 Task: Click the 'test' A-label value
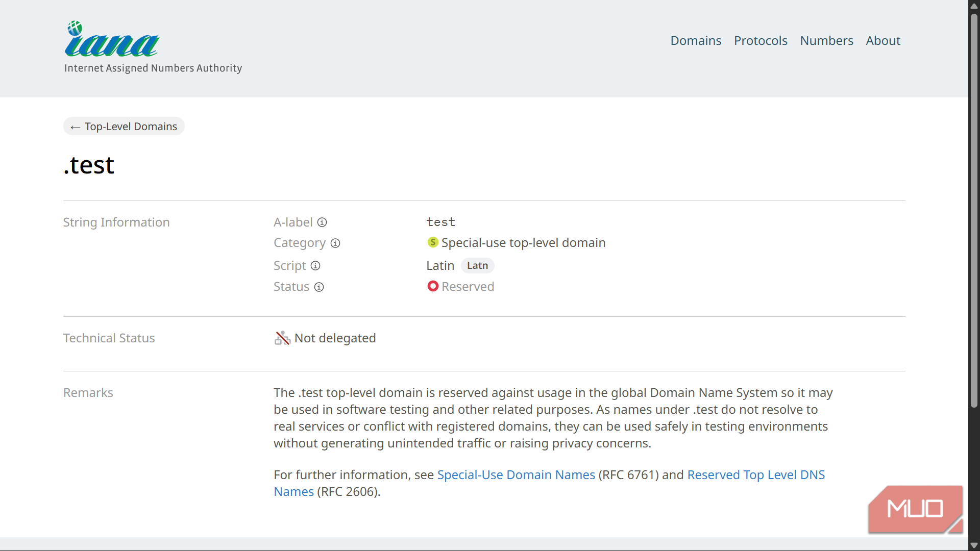point(440,222)
